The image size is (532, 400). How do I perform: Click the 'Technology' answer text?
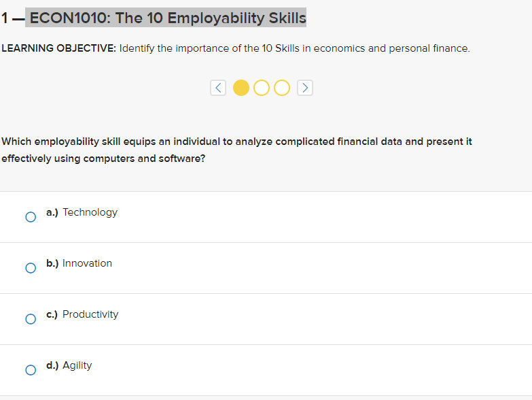point(90,212)
